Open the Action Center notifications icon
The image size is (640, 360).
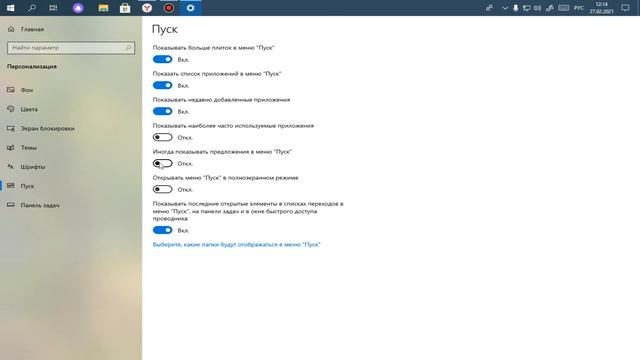click(625, 8)
